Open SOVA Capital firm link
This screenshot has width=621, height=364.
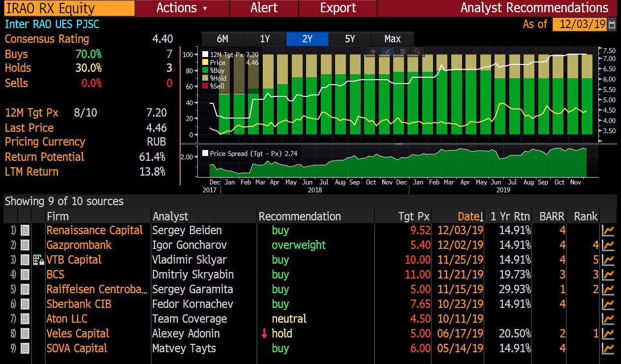[77, 348]
